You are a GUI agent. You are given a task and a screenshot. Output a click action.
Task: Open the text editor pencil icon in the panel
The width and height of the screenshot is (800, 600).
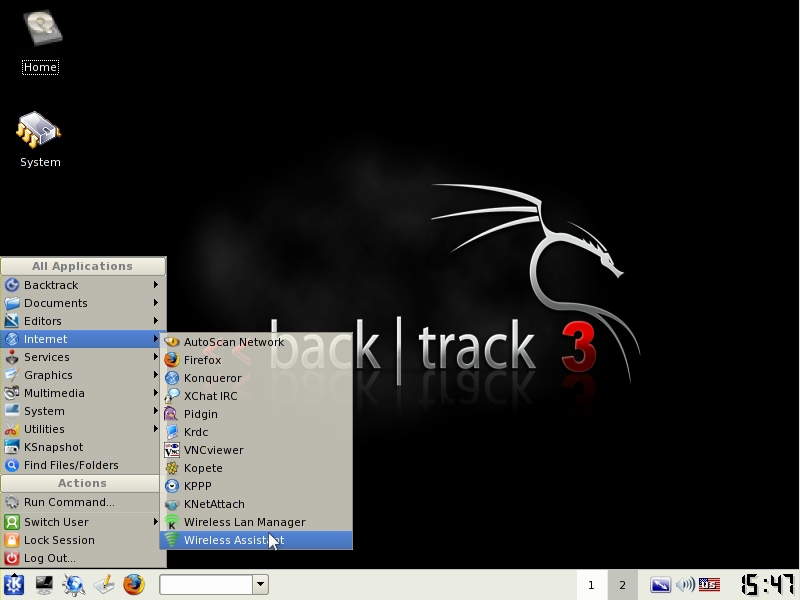tap(104, 585)
